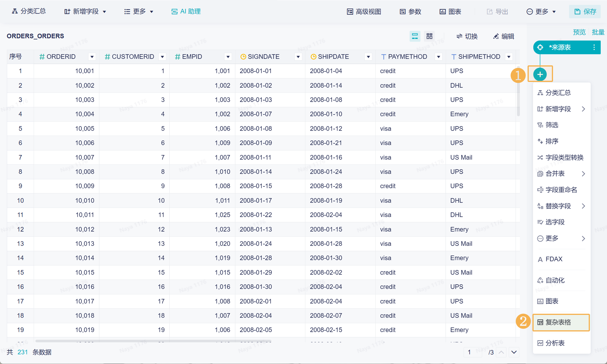607x364 pixels.
Task: Choose FDAX in the menu
Action: [x=562, y=259]
